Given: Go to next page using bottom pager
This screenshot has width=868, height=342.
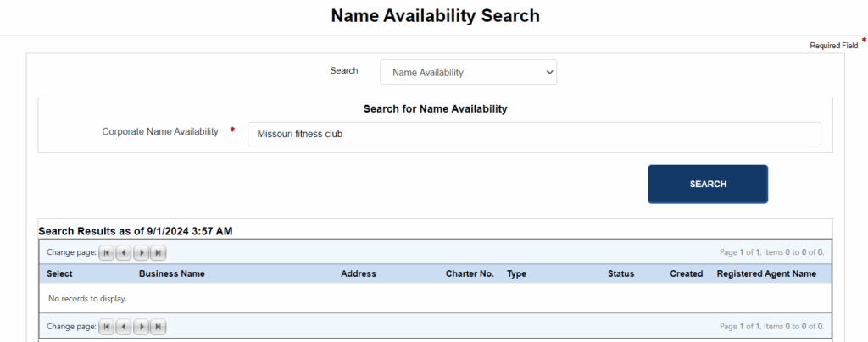Looking at the screenshot, I should [x=141, y=327].
